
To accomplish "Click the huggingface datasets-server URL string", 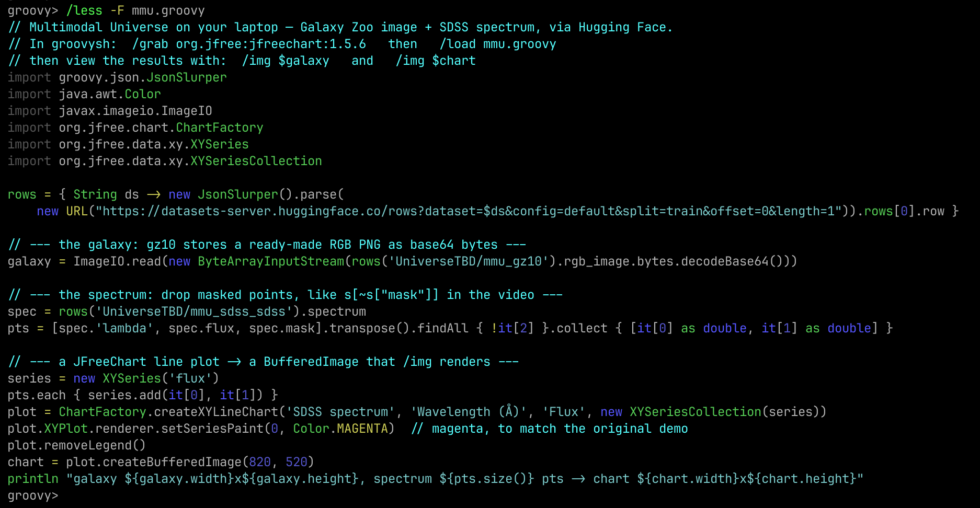I will coord(469,211).
